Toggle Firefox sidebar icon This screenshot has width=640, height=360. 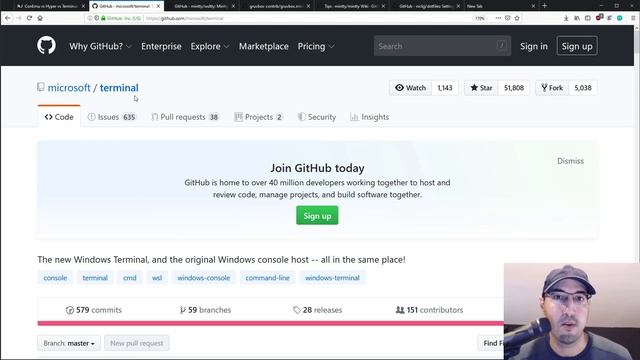[x=588, y=18]
